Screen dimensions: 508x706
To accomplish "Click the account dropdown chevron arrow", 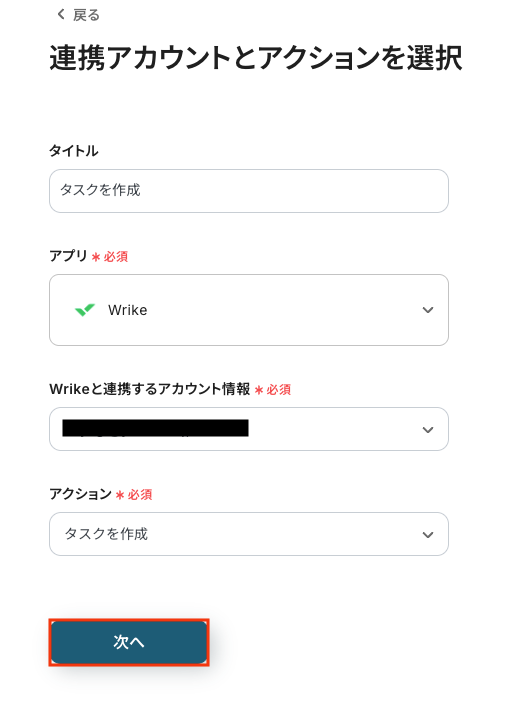I will pos(428,430).
